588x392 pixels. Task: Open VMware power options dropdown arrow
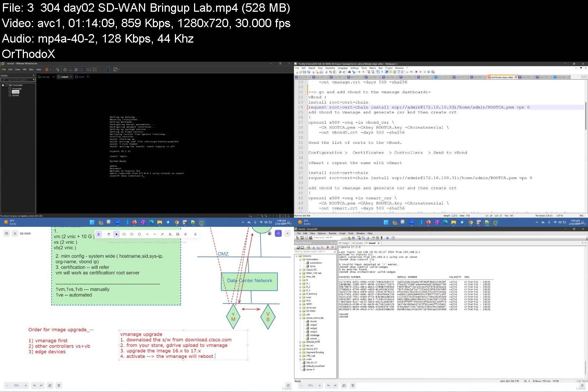pos(51,69)
